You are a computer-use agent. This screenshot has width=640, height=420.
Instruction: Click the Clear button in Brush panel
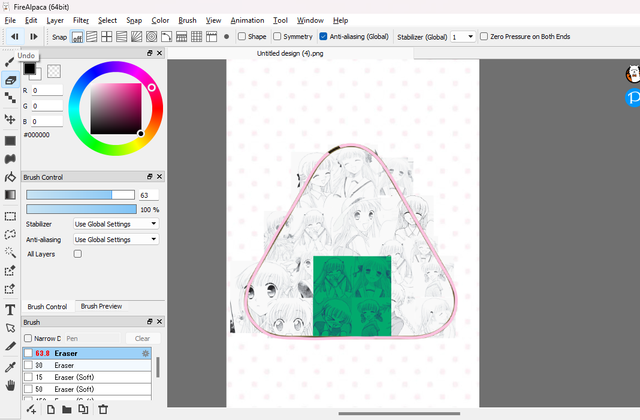click(142, 338)
